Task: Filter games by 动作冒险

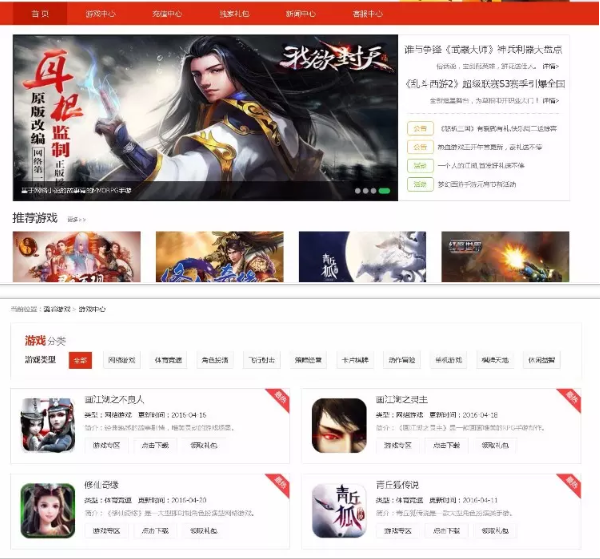Action: [x=402, y=360]
